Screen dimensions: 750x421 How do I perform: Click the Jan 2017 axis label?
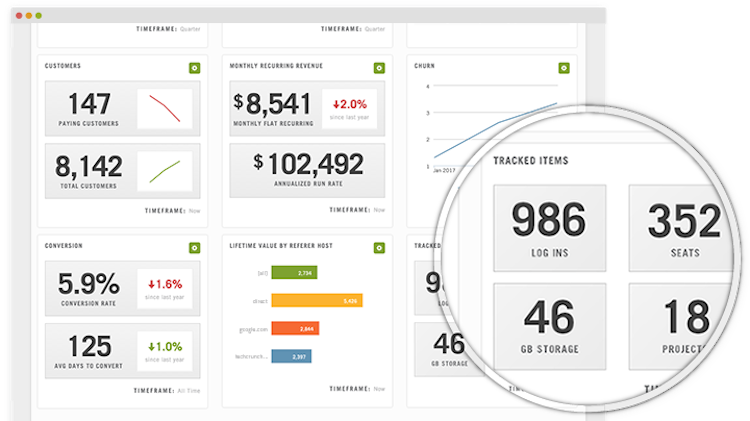[x=444, y=170]
